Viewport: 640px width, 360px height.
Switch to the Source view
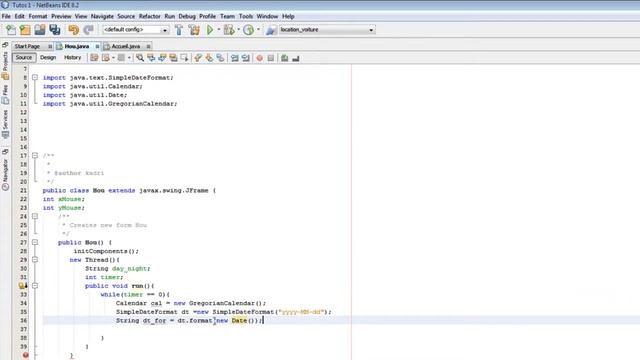24,58
